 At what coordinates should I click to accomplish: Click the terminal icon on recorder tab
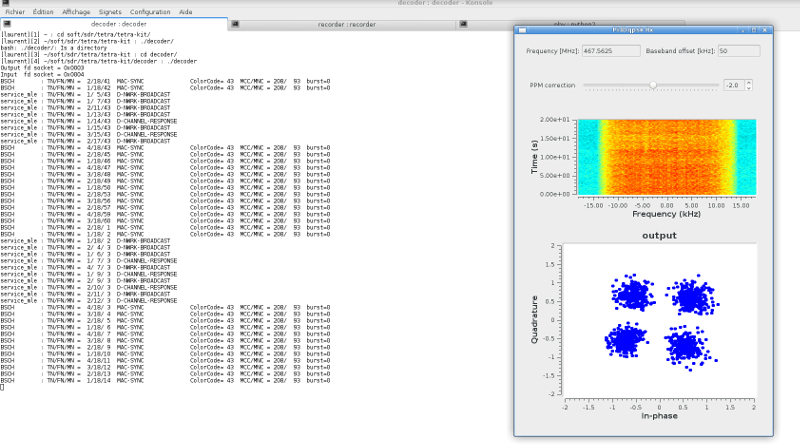[235, 24]
